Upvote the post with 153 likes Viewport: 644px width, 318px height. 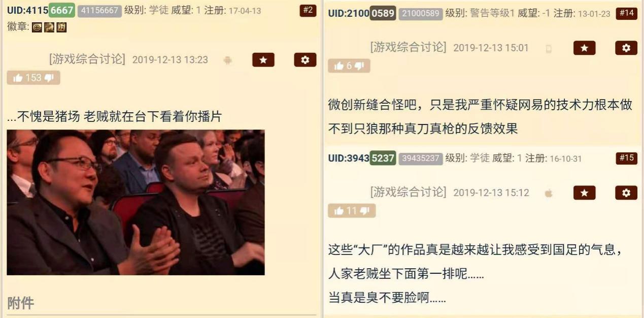tap(18, 78)
